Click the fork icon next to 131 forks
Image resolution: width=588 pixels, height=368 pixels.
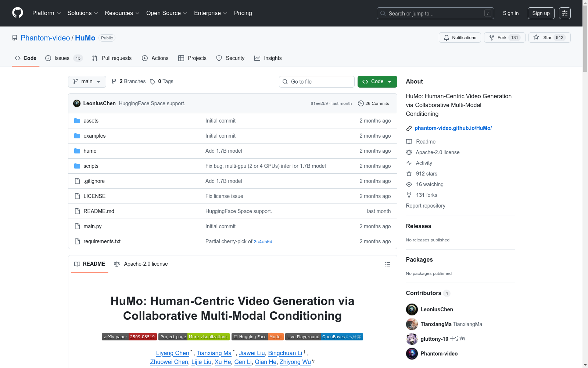[409, 195]
